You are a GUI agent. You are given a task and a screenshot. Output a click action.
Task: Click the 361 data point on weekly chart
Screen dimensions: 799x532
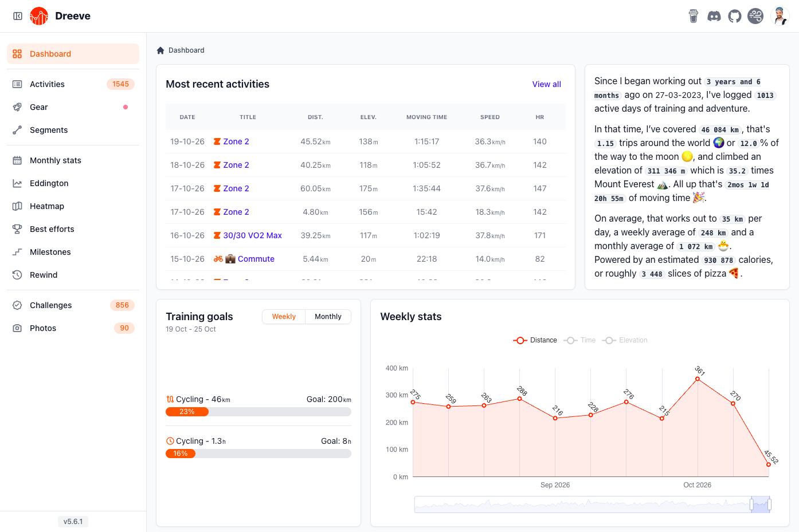pos(698,379)
